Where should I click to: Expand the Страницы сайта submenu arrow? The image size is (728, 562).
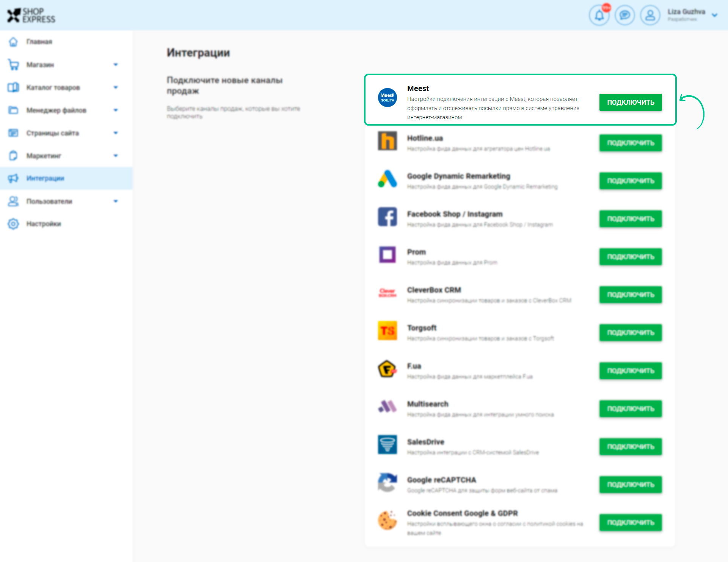[116, 133]
